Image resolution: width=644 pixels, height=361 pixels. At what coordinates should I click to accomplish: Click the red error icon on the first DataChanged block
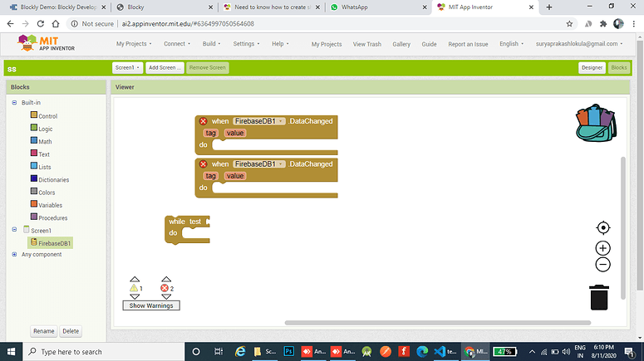[203, 121]
